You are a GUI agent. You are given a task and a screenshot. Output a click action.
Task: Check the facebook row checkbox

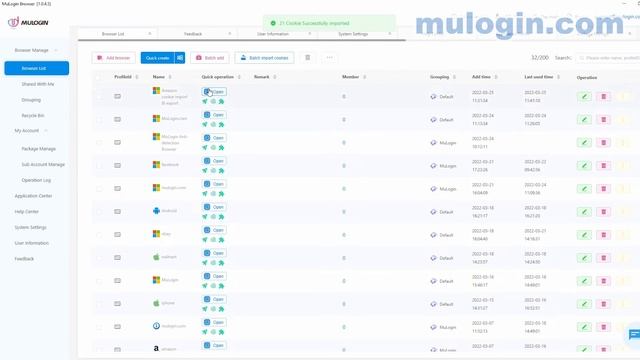pos(99,166)
